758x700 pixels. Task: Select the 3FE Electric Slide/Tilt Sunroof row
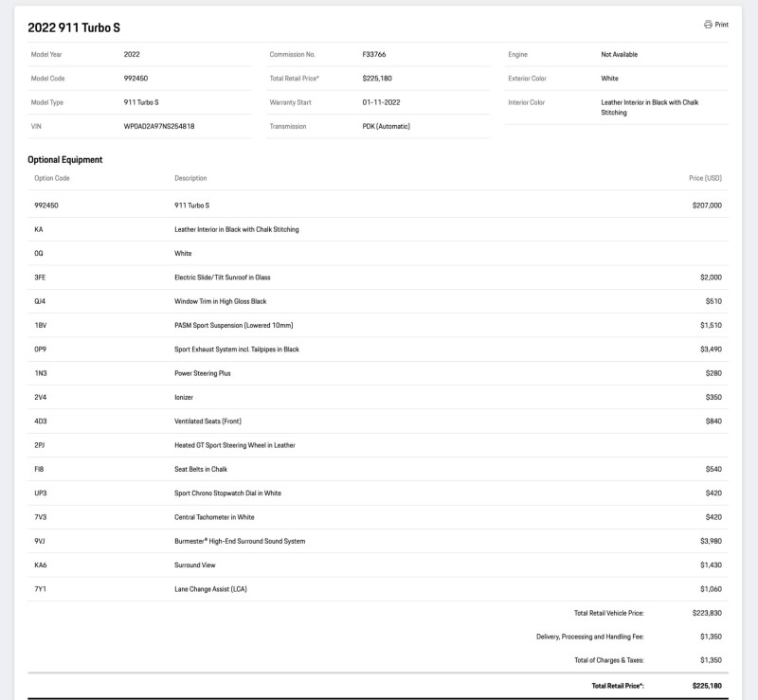point(378,278)
